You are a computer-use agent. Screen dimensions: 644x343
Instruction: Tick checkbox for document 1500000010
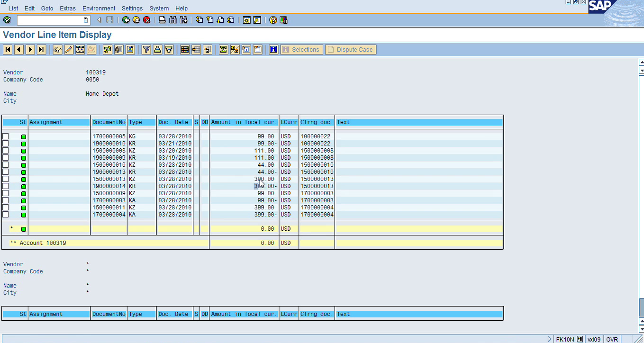click(x=6, y=165)
